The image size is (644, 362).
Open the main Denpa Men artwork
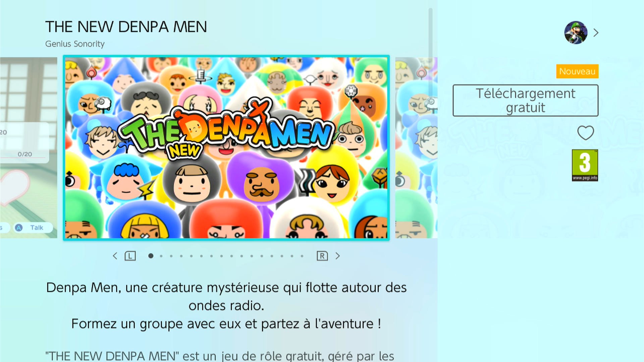(x=226, y=148)
